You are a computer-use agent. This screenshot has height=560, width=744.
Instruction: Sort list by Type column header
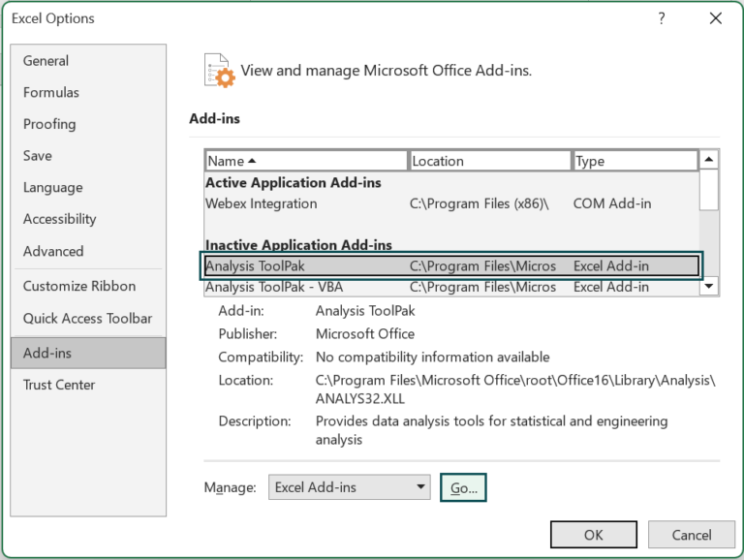[x=635, y=161]
